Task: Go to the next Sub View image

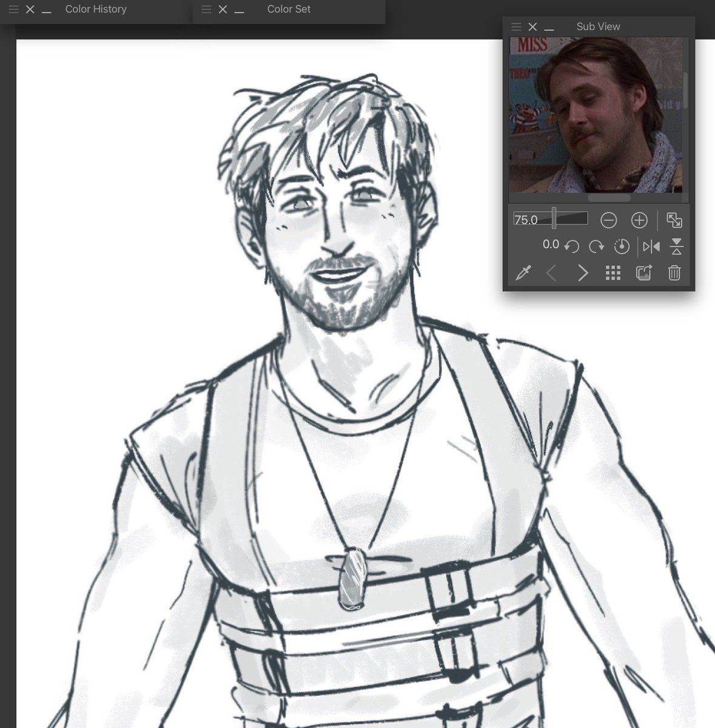Action: click(583, 273)
